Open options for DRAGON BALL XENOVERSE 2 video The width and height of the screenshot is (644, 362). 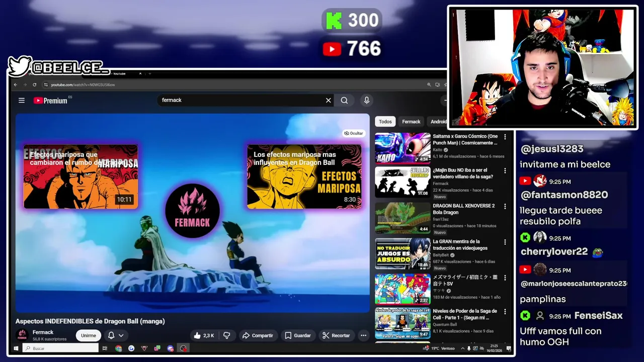tap(505, 207)
